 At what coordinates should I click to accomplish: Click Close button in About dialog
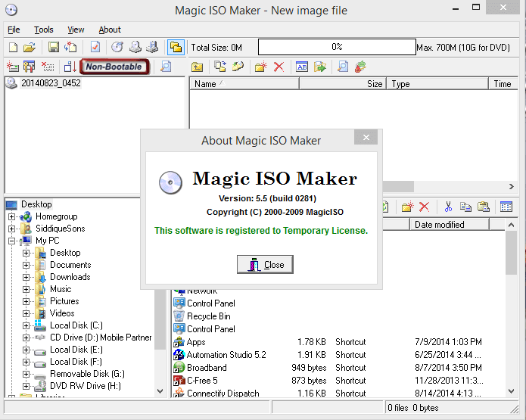265,265
